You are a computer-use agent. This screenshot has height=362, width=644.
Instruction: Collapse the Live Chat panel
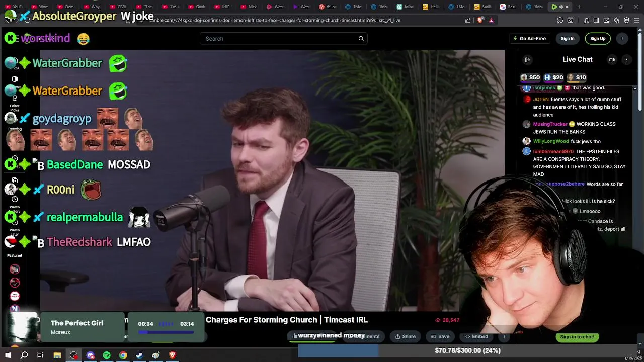coord(527,60)
